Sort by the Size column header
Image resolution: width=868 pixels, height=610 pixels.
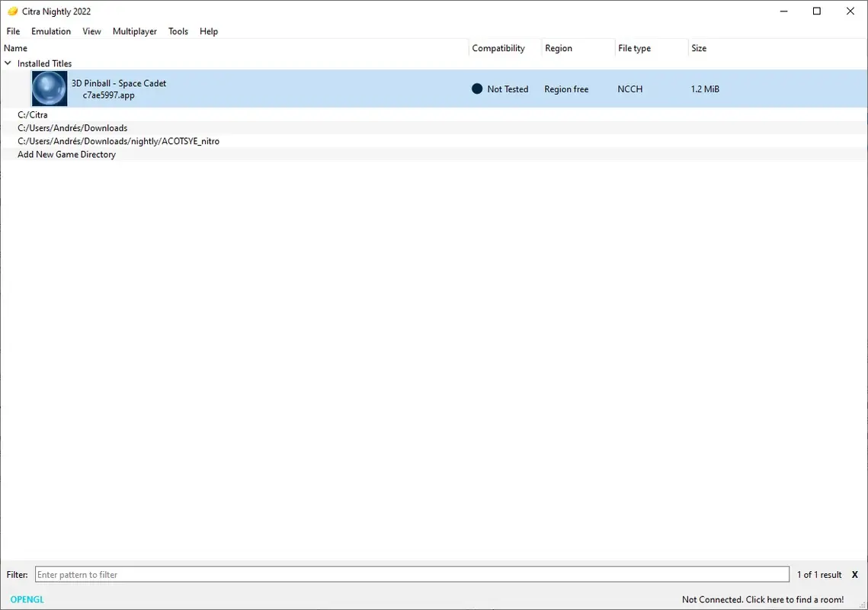point(698,47)
